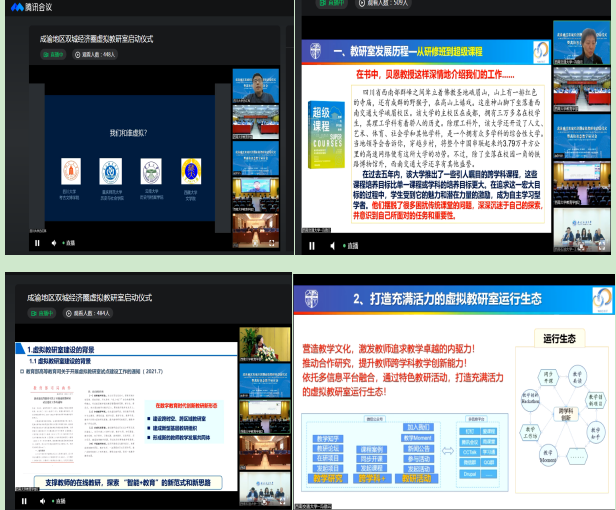Click the red line 在书中,贝恩教授这样深情地介绍我们的工作
The height and width of the screenshot is (510, 616).
click(x=435, y=74)
